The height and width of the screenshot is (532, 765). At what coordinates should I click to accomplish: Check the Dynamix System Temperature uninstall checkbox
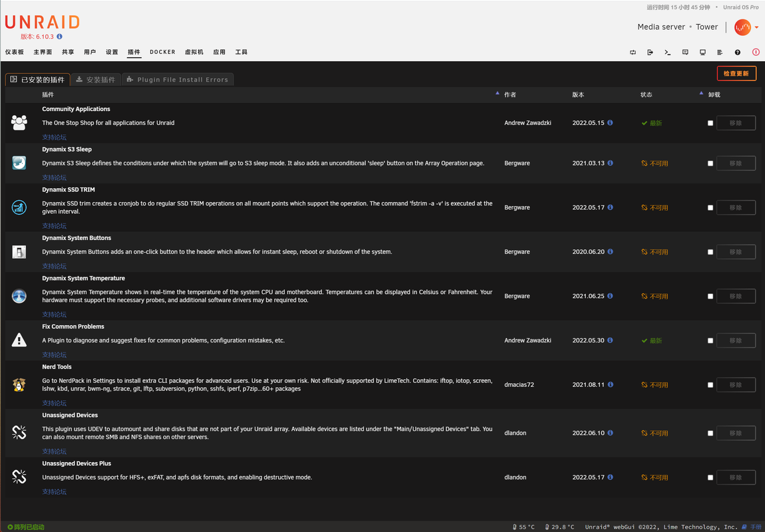point(710,297)
